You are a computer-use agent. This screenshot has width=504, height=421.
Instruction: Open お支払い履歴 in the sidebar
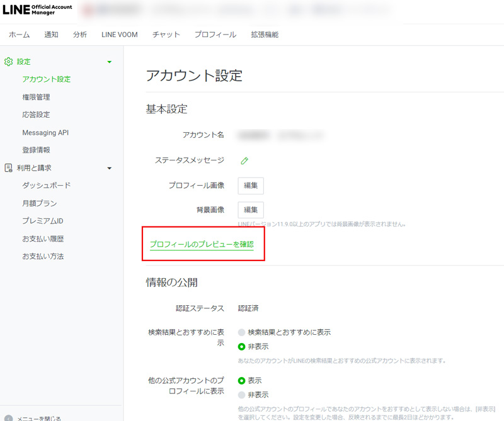click(x=43, y=239)
